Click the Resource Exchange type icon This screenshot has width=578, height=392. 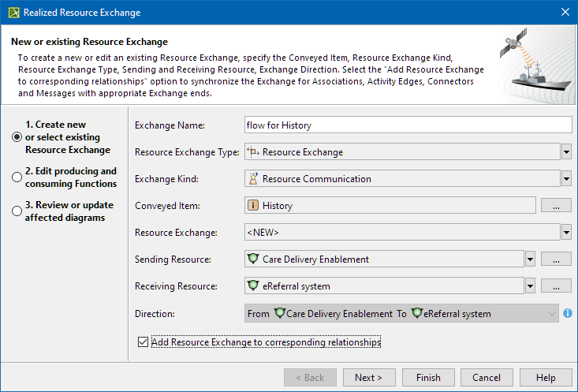pos(253,152)
